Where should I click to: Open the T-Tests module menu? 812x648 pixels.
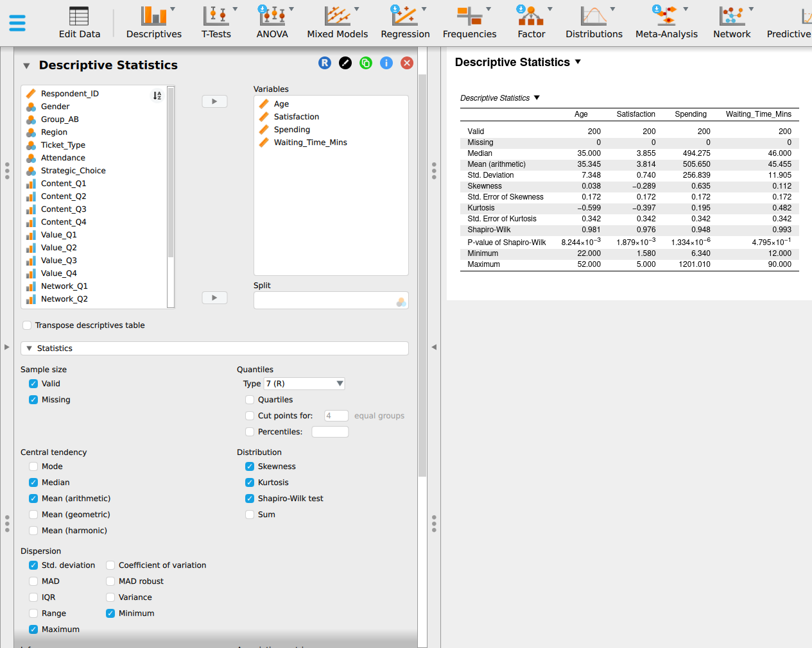[216, 22]
